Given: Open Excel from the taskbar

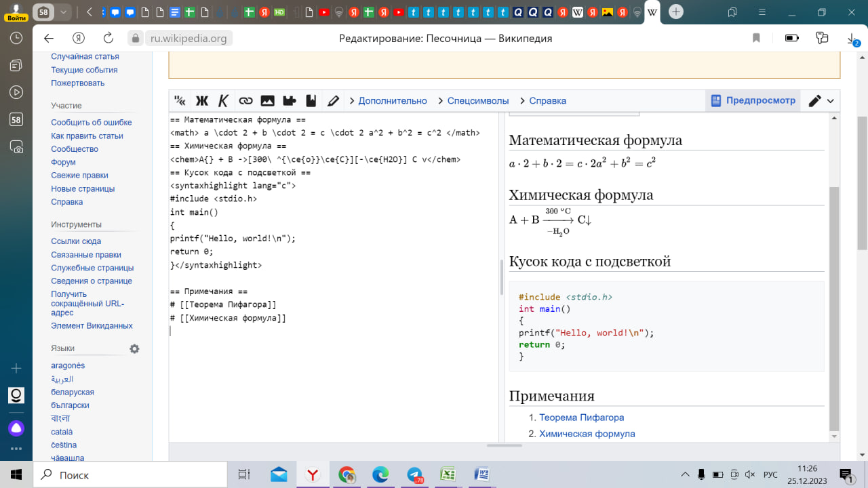Looking at the screenshot, I should pyautogui.click(x=448, y=474).
